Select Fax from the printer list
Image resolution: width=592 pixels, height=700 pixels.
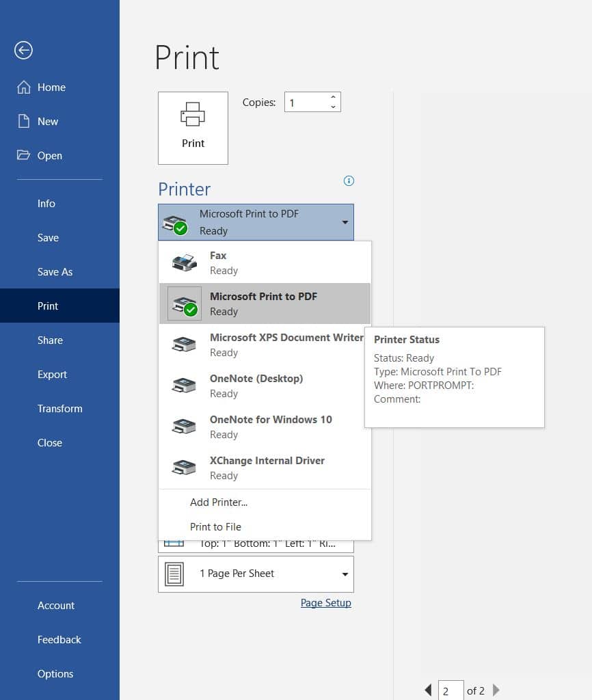point(265,262)
